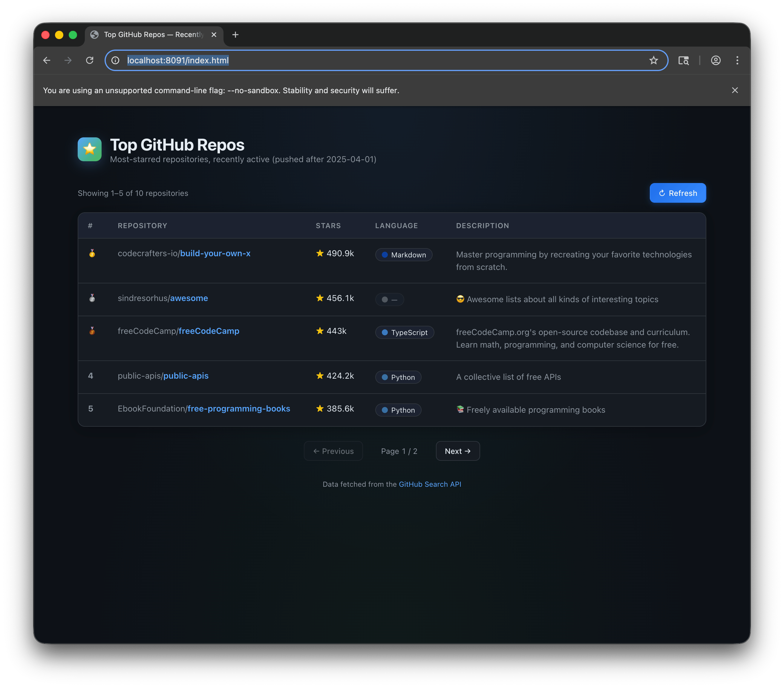Click the star icon next to 385.6k

(x=320, y=408)
